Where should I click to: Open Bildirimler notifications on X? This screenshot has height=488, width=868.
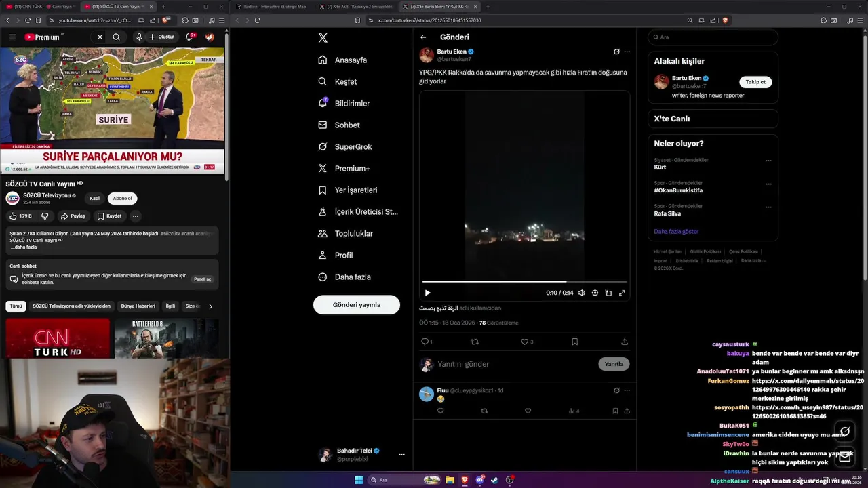click(344, 103)
